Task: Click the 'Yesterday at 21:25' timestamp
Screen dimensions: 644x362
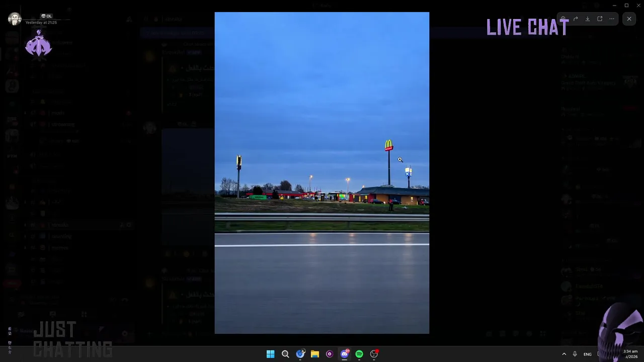Action: pos(41,23)
